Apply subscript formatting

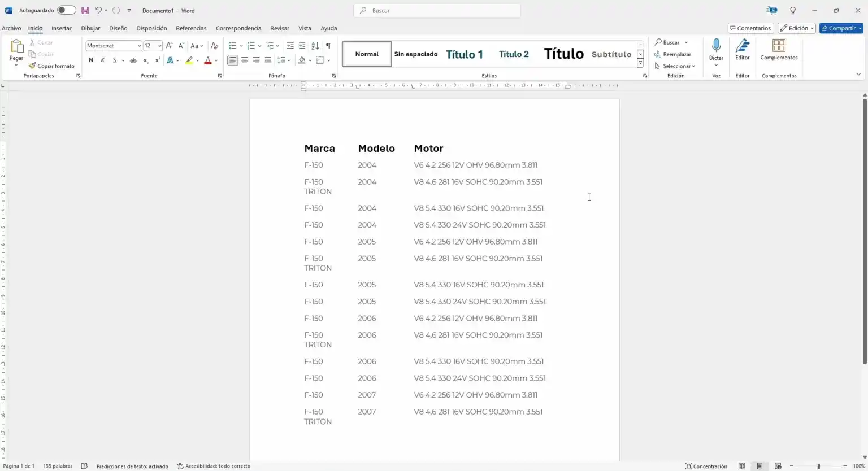pos(146,60)
